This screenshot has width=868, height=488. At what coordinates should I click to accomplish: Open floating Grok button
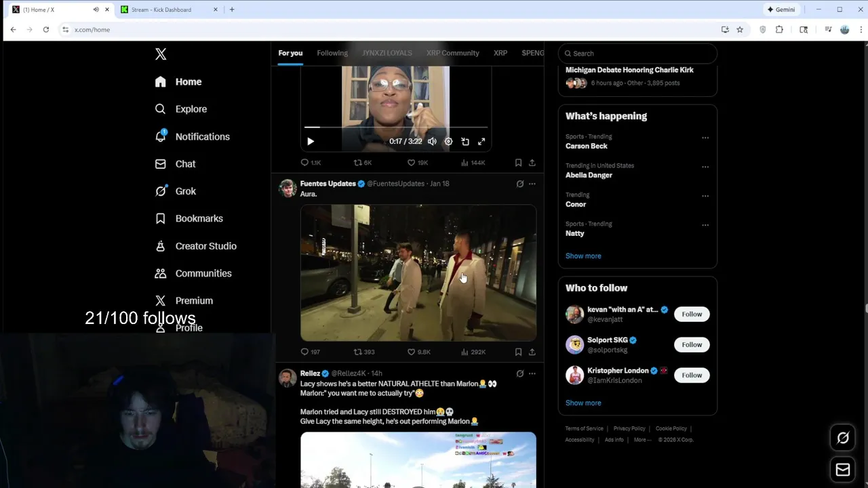(x=843, y=438)
